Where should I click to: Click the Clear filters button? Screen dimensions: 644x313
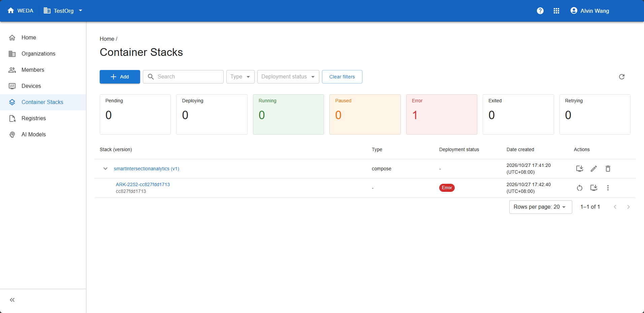pos(342,77)
